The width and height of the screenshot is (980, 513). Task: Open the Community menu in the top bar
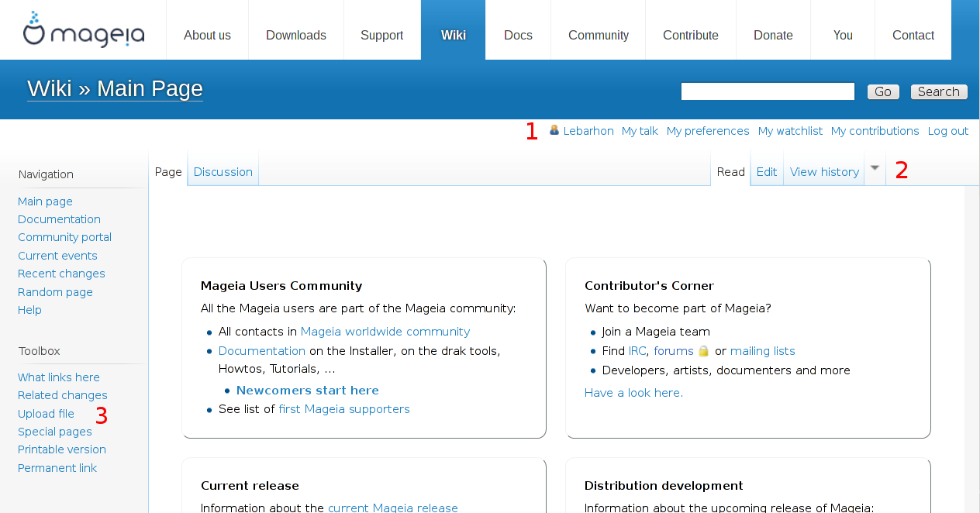(599, 35)
